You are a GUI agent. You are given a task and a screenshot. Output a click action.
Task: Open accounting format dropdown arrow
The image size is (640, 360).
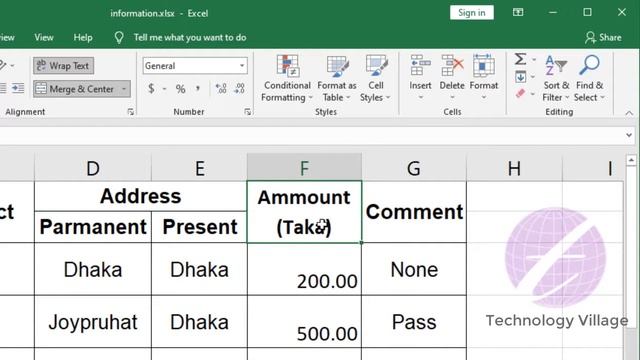[164, 89]
